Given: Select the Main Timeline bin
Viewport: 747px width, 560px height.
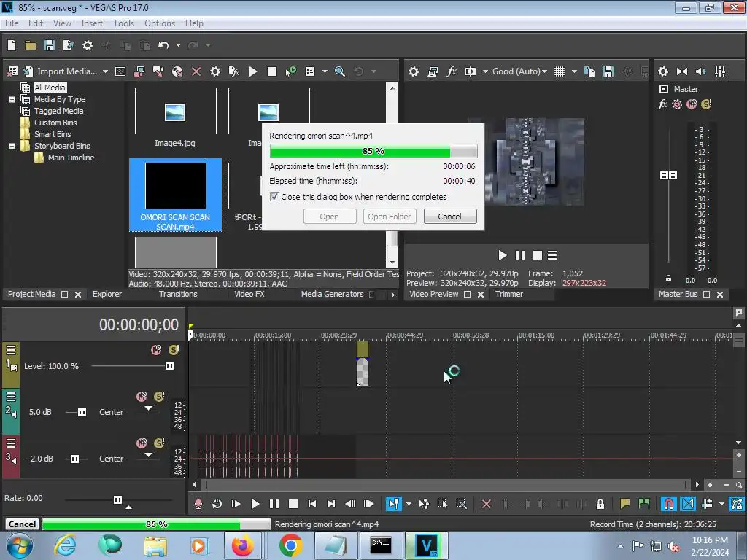Looking at the screenshot, I should (71, 157).
